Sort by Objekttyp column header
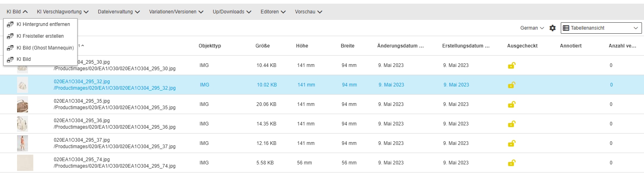 click(210, 46)
